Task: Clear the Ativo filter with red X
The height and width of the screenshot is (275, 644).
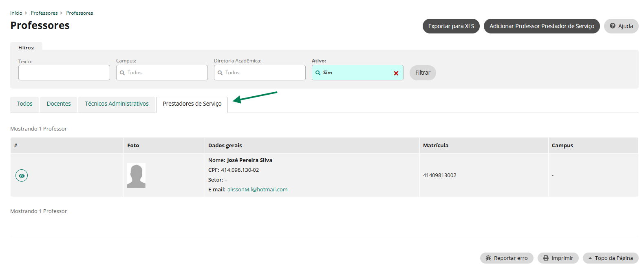Action: (x=396, y=73)
